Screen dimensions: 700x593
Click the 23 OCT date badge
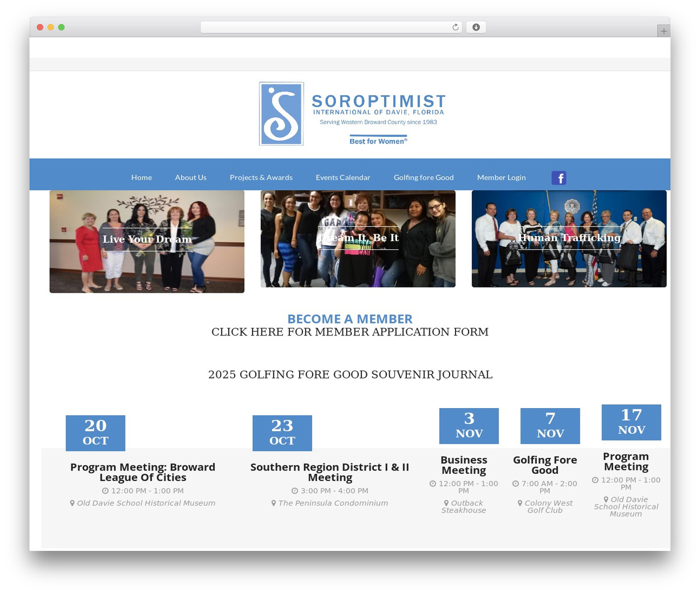[282, 433]
